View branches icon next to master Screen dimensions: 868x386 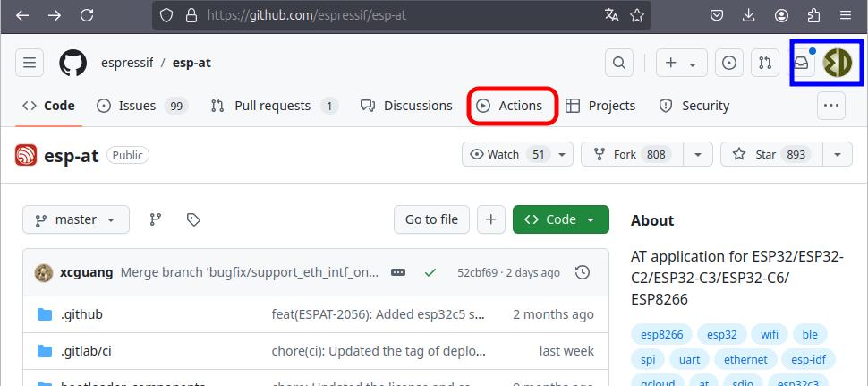(156, 219)
